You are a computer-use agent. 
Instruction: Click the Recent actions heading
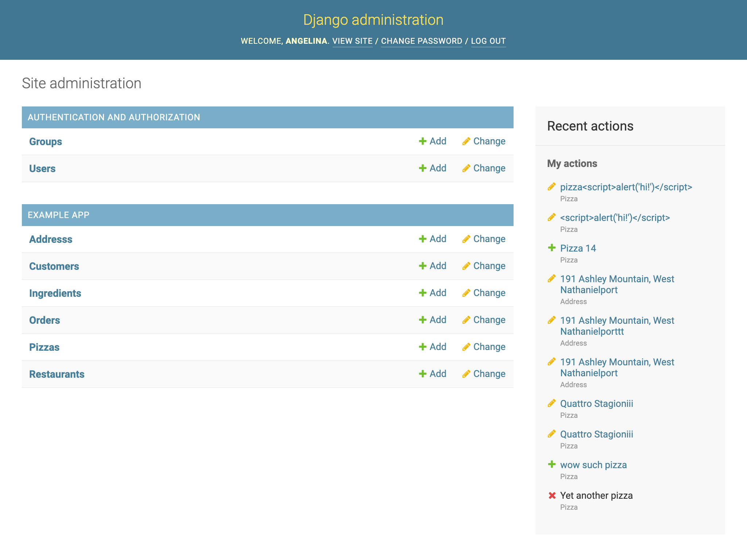click(x=590, y=126)
